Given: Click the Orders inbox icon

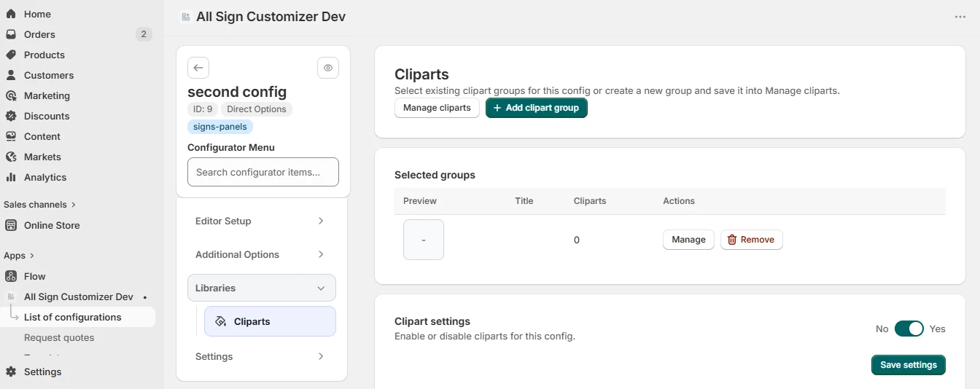Looking at the screenshot, I should tap(11, 34).
